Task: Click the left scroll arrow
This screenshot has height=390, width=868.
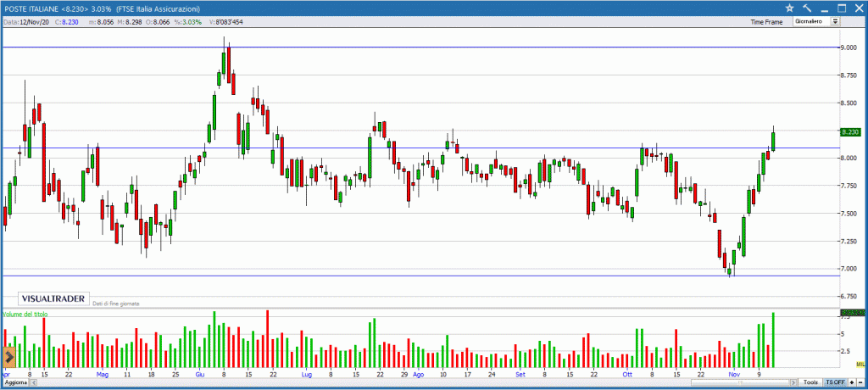Action: tap(32, 383)
